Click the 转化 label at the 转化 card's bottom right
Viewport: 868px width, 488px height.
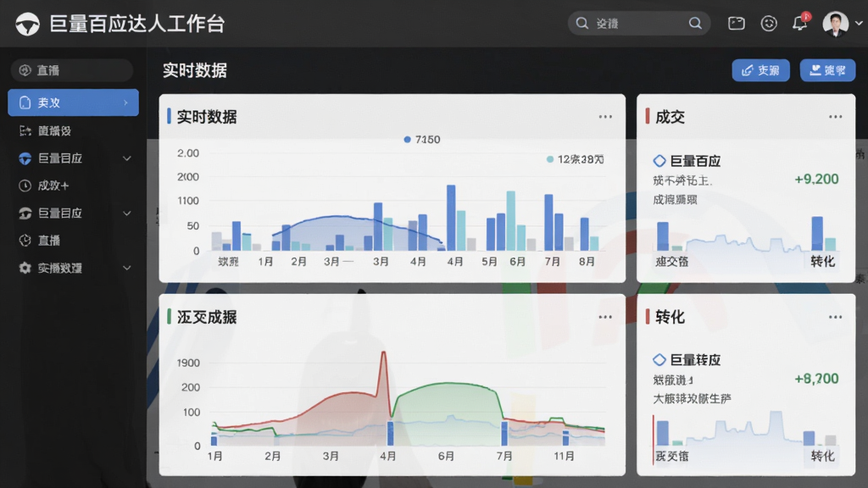point(822,456)
